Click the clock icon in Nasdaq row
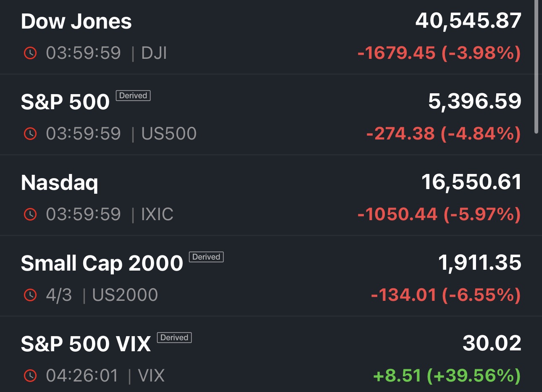This screenshot has width=542, height=392. [x=30, y=214]
